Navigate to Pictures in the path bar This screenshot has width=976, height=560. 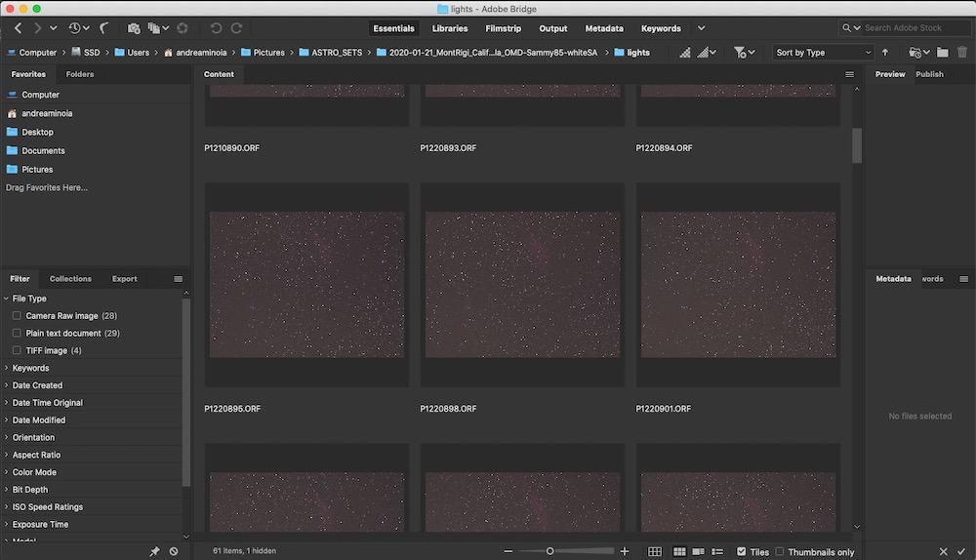[x=263, y=53]
